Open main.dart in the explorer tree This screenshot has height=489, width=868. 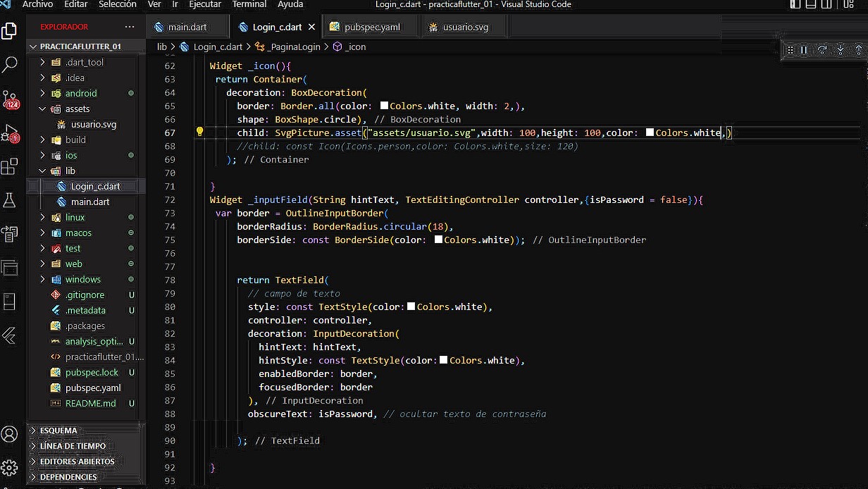point(85,202)
